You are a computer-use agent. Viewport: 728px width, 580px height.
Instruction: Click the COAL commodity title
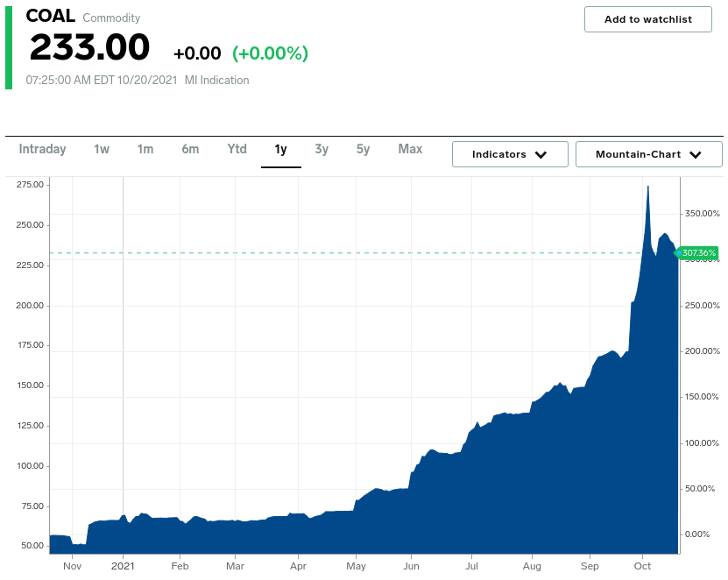[x=50, y=16]
